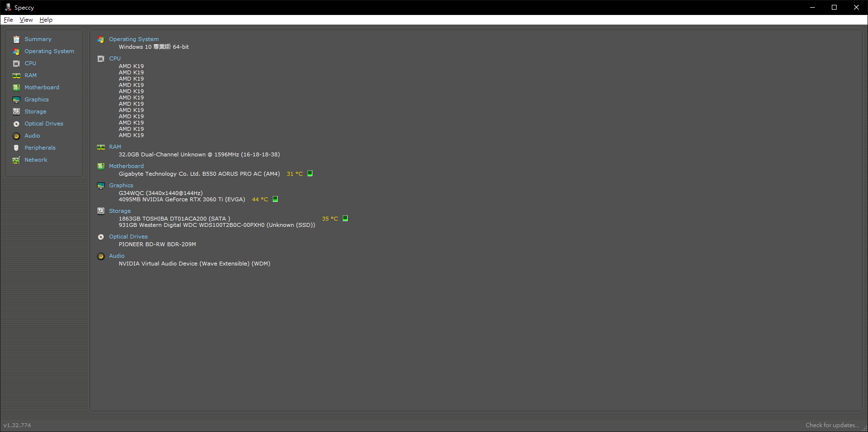Open the View menu
Image resolution: width=868 pixels, height=432 pixels.
[x=26, y=20]
